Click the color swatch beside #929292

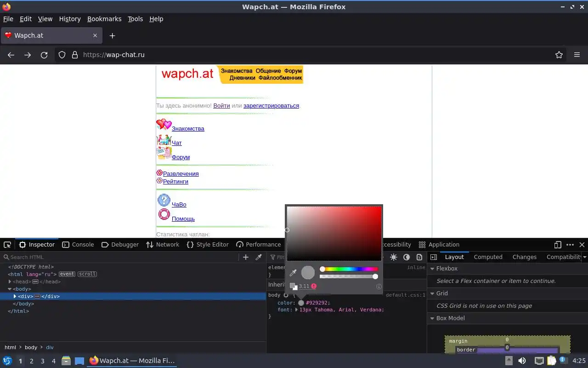tap(301, 303)
